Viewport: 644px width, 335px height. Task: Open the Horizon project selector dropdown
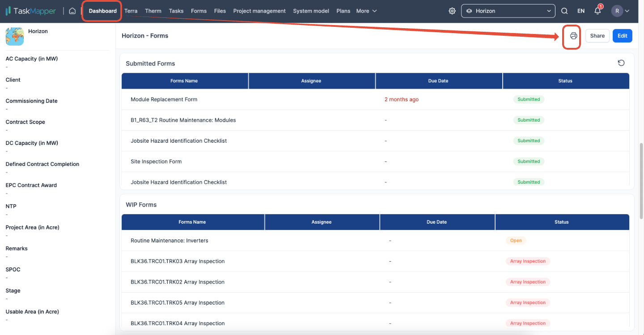508,11
